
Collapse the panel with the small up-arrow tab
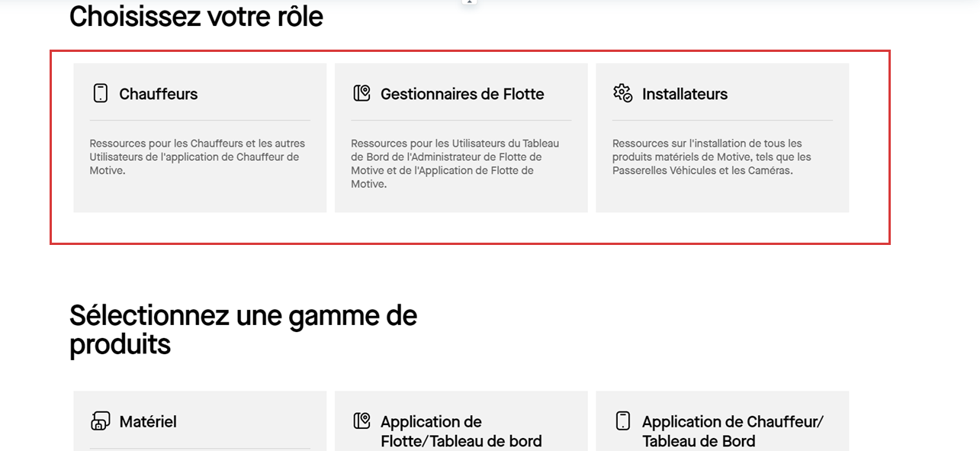click(x=470, y=2)
